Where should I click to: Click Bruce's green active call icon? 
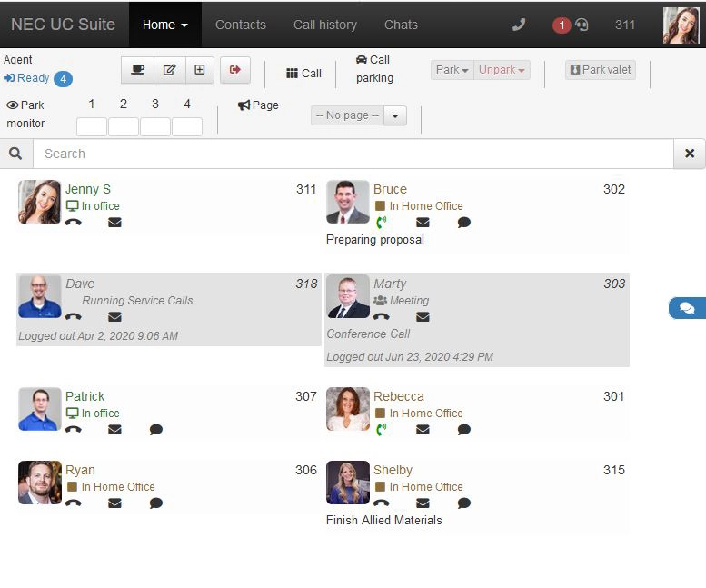(381, 222)
